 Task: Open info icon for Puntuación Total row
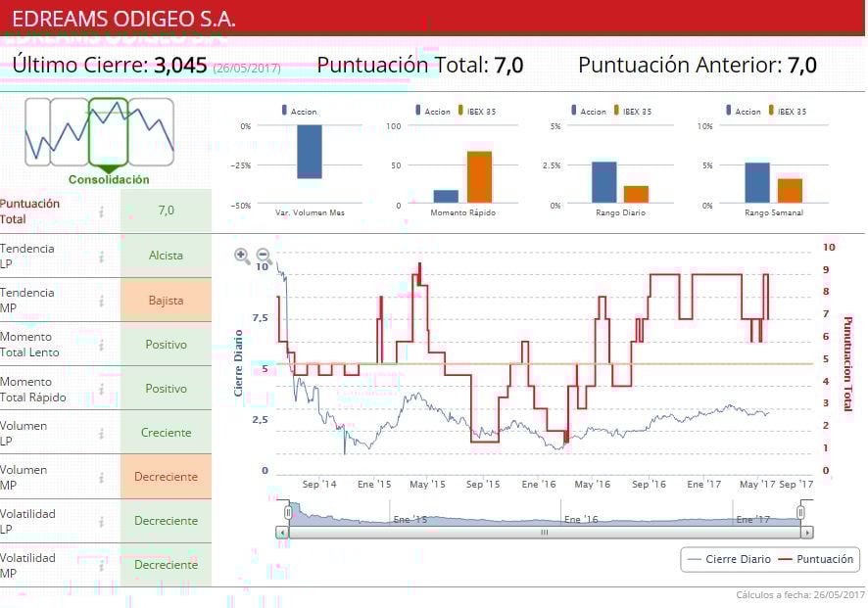101,211
